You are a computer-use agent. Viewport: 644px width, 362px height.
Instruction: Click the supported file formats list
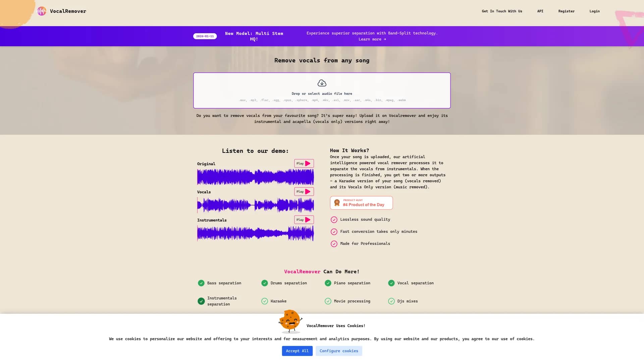322,100
